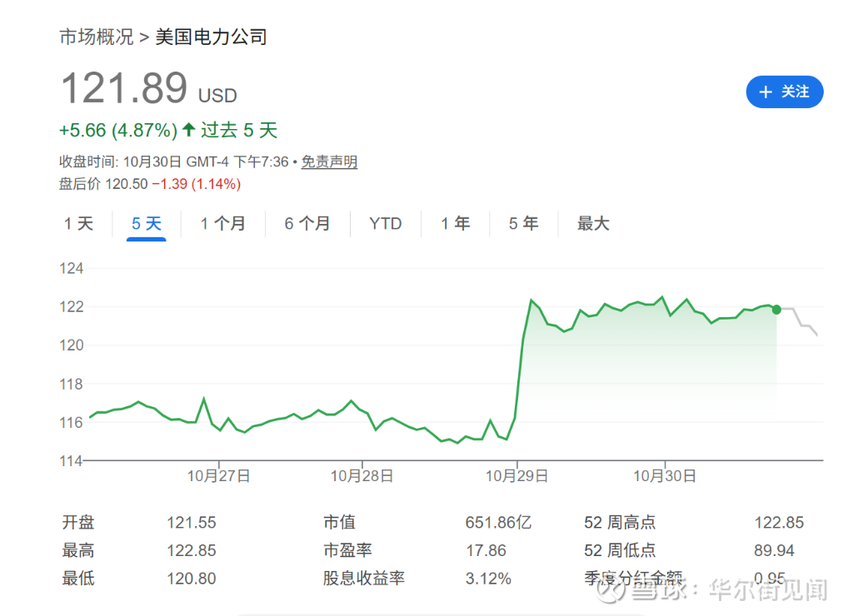Click the plus icon in 关注 button

(766, 92)
